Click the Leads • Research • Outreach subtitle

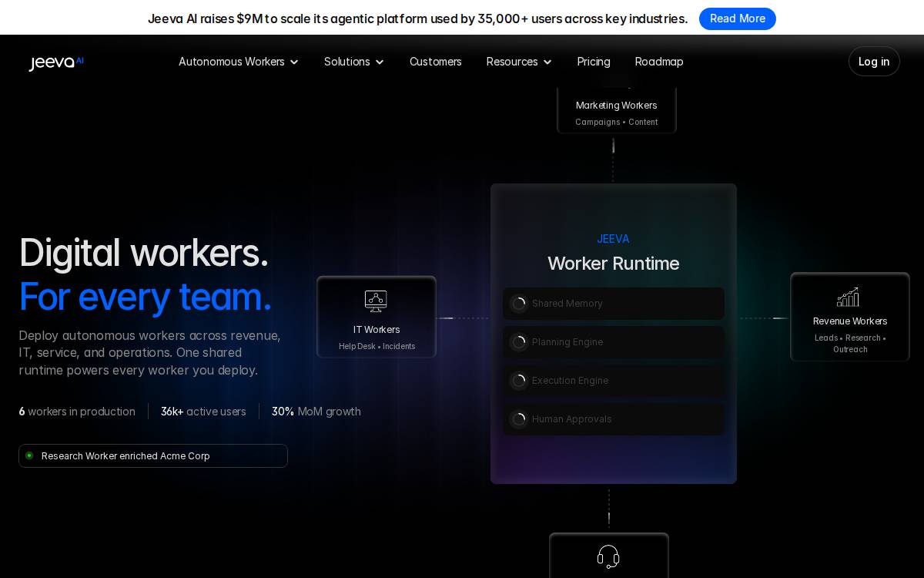[850, 344]
